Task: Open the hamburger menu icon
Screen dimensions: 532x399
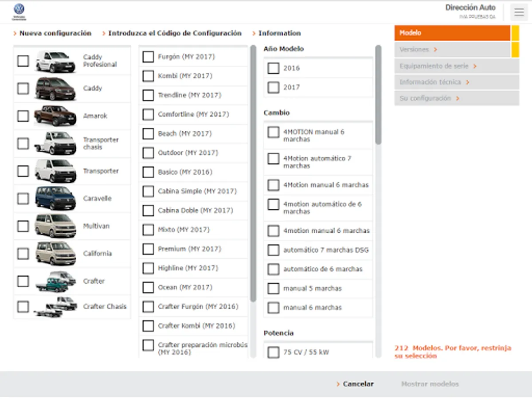Action: coord(519,12)
